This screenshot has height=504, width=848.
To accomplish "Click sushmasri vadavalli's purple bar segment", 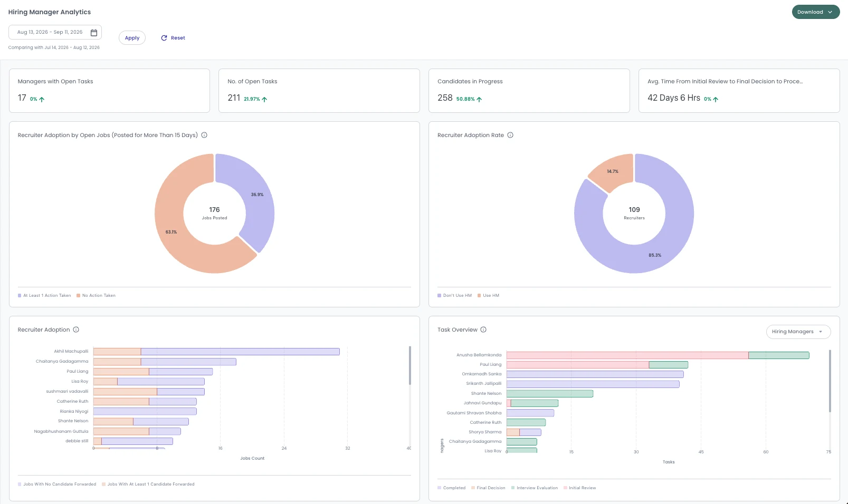I will (x=181, y=392).
